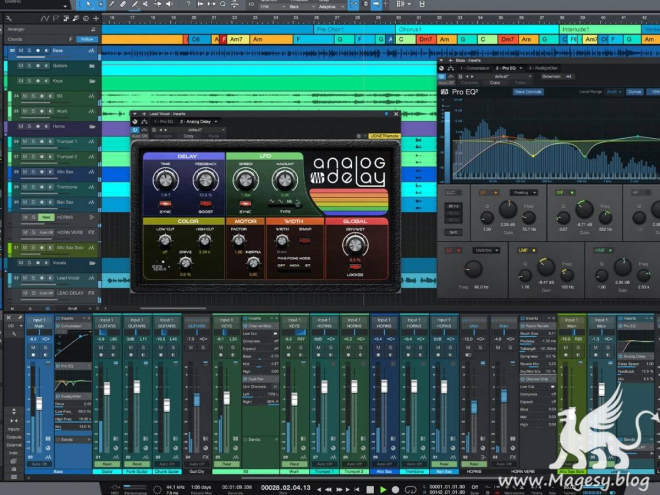Click the zoom magnifier icon in the toolbar

223,4
